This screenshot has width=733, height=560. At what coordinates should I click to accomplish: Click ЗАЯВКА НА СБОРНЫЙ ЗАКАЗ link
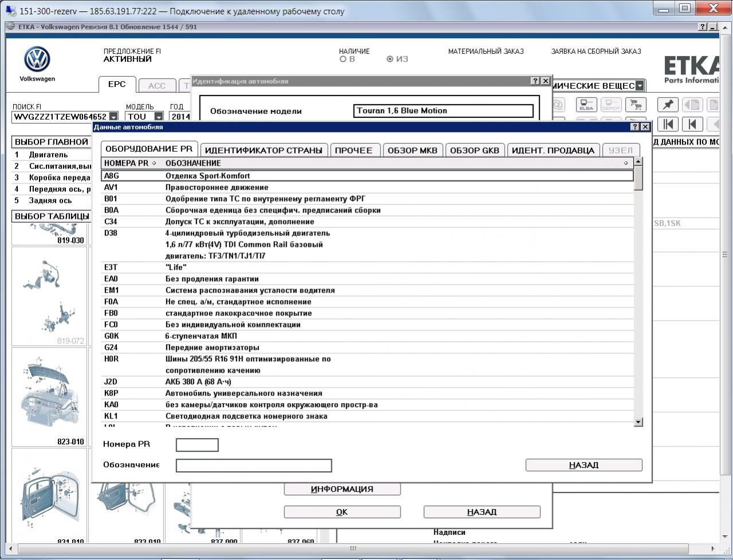click(596, 51)
